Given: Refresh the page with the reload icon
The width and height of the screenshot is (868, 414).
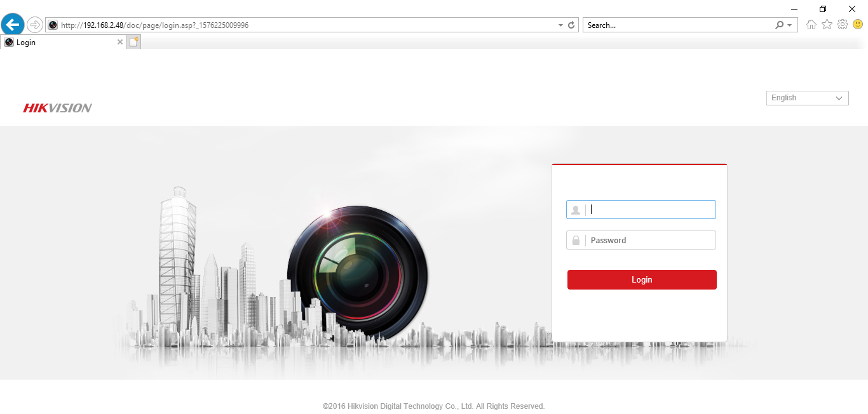Looking at the screenshot, I should (x=571, y=25).
